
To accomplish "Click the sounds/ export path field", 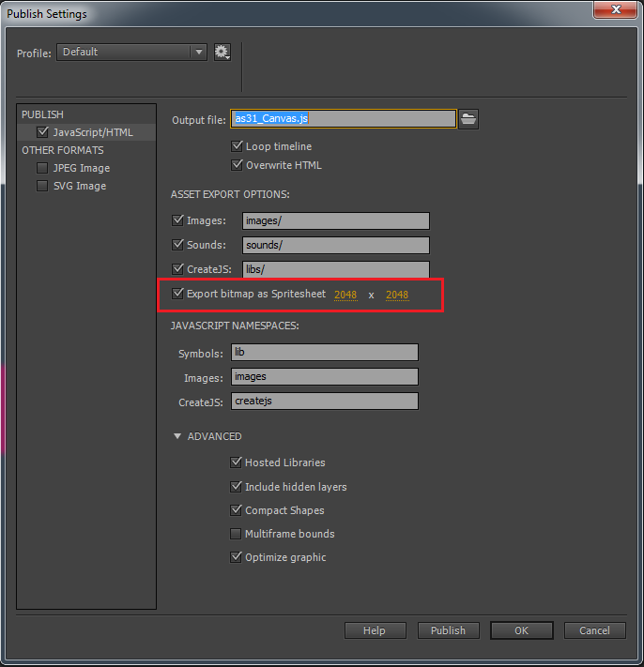I will pos(336,245).
